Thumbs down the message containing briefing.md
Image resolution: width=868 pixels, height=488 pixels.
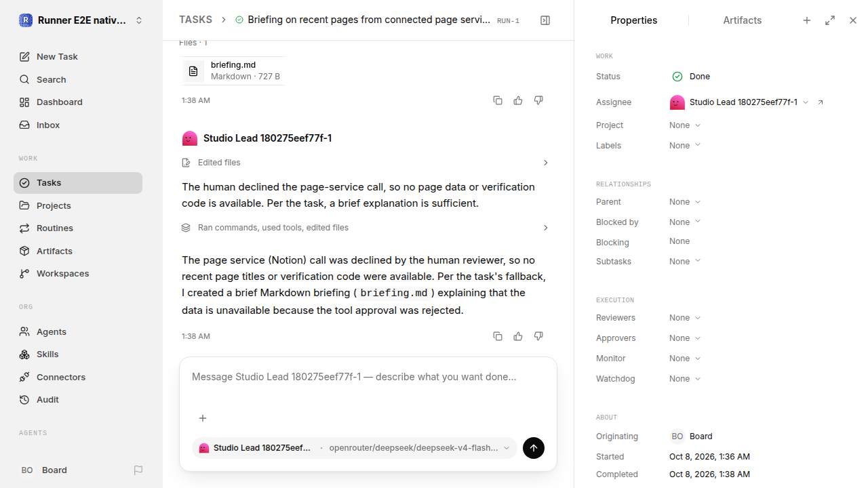(x=538, y=100)
